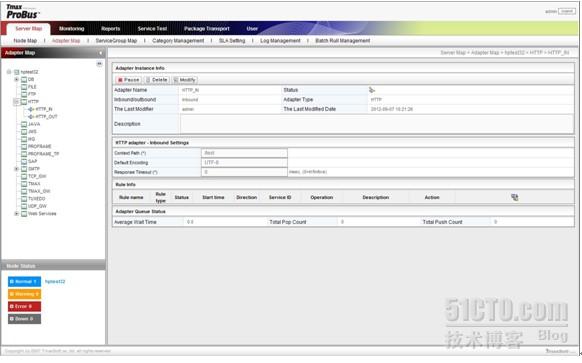Select the FTP adapter folder icon
Viewport: 582px width, 363px height.
tap(24, 94)
